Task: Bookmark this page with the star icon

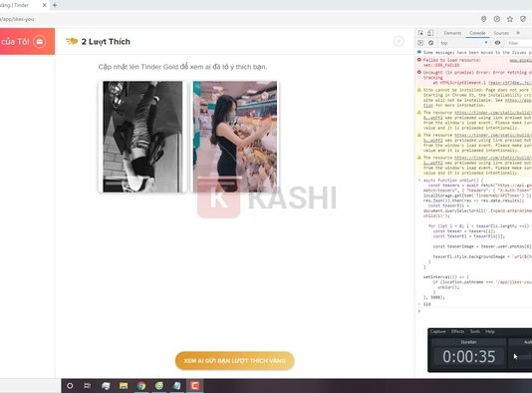Action: [x=510, y=19]
